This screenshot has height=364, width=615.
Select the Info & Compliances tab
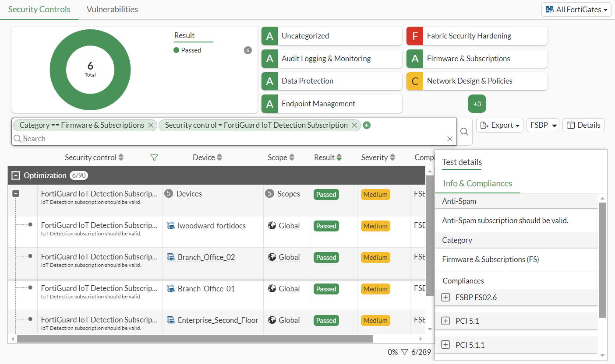(477, 184)
